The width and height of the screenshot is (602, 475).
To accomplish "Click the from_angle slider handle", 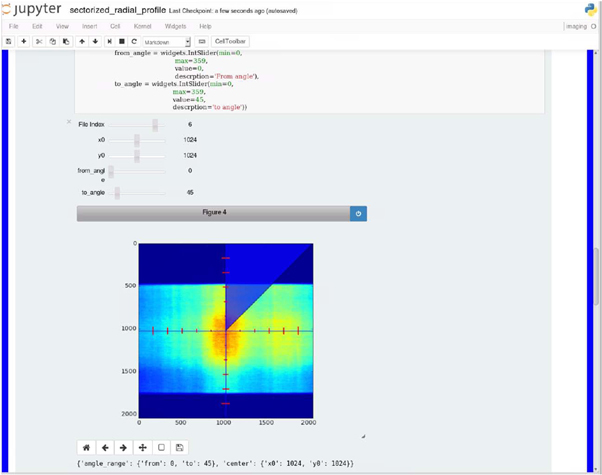I will (111, 172).
